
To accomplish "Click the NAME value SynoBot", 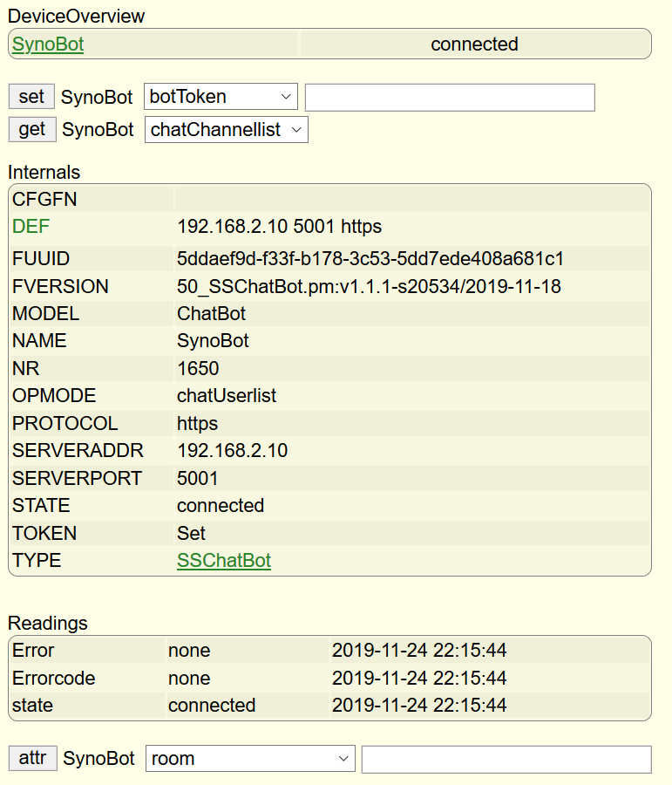I will pos(213,341).
